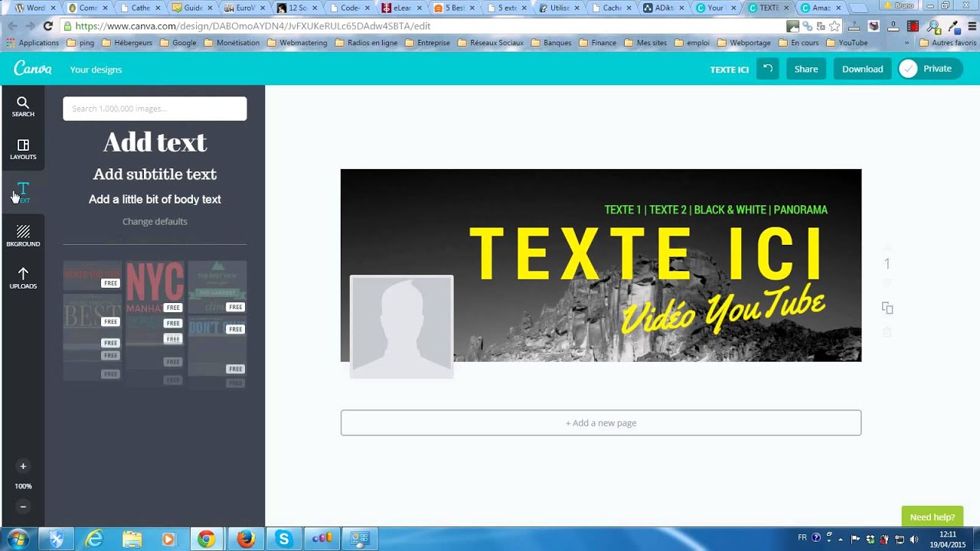Select the profile placeholder image on canvas

[401, 326]
